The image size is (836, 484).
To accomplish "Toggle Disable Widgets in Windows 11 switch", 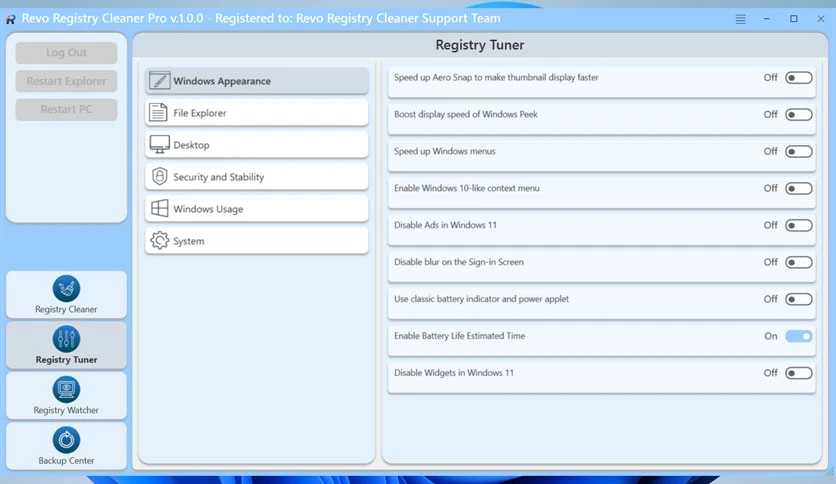I will [x=799, y=373].
